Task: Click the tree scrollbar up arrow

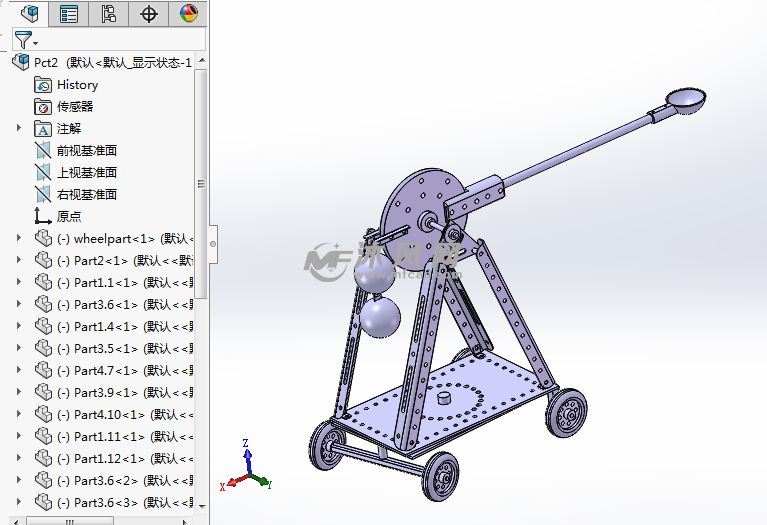Action: [202, 61]
